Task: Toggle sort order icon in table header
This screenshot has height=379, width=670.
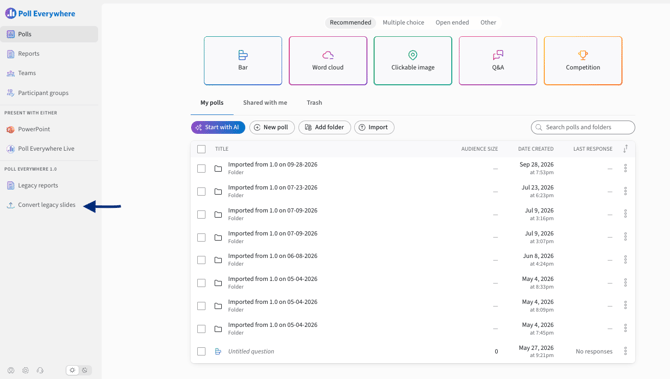Action: 625,149
